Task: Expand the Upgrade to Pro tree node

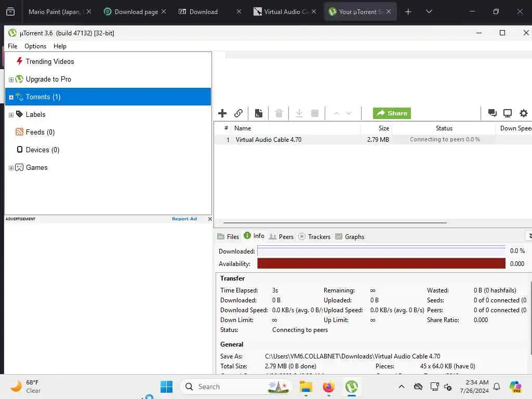Action: tap(11, 79)
